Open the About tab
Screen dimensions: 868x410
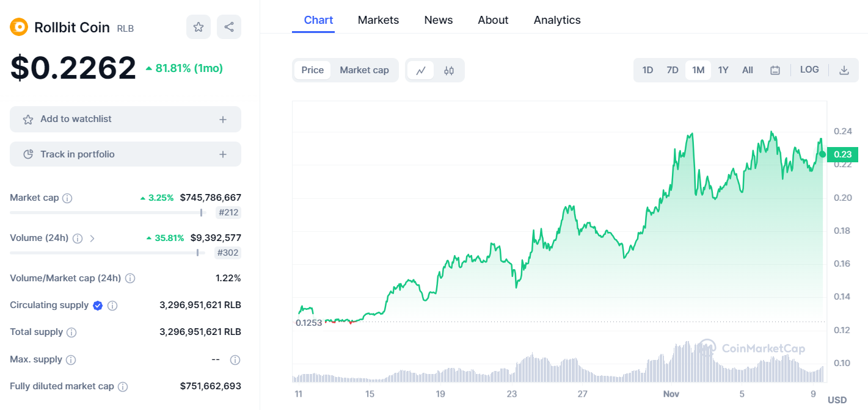click(493, 20)
